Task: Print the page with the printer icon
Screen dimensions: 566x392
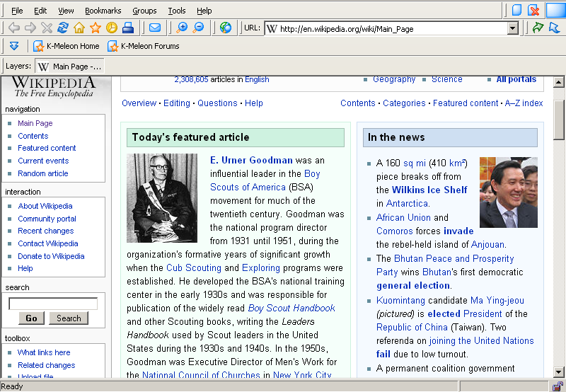Action: click(x=128, y=28)
